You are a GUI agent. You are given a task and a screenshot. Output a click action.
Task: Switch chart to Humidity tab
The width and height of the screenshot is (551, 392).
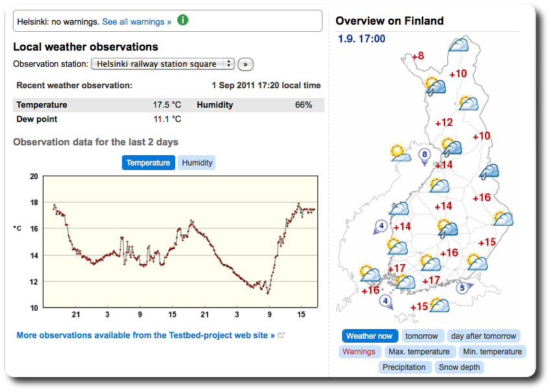point(197,163)
